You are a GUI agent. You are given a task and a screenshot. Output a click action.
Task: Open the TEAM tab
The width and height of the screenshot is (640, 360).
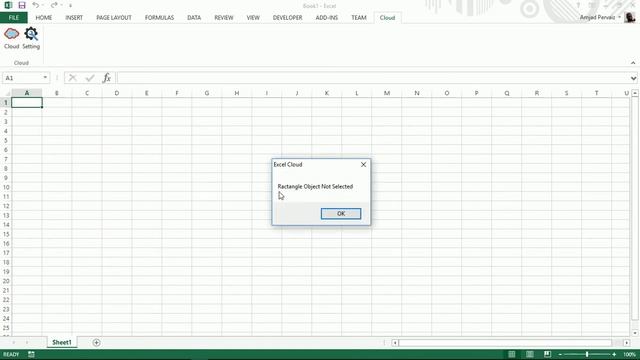click(359, 18)
